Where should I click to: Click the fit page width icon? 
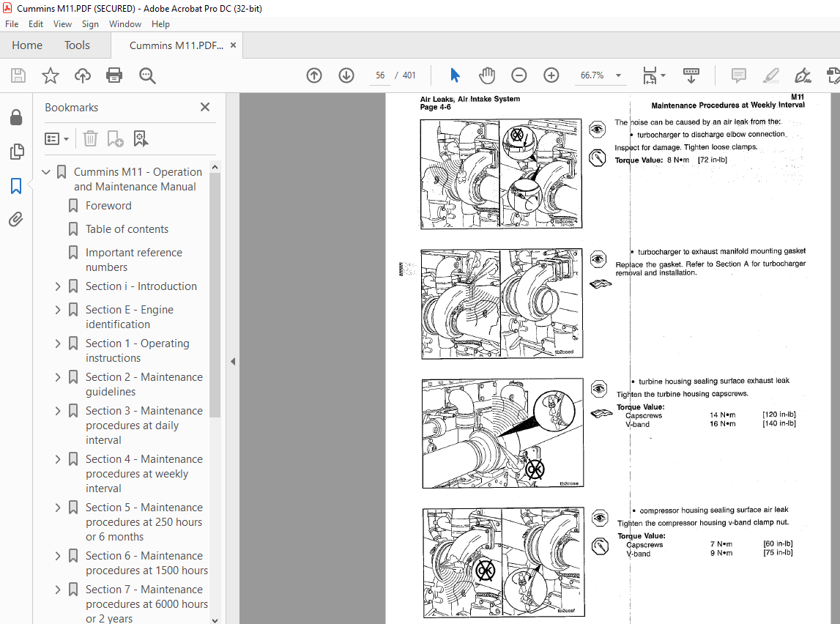point(650,75)
